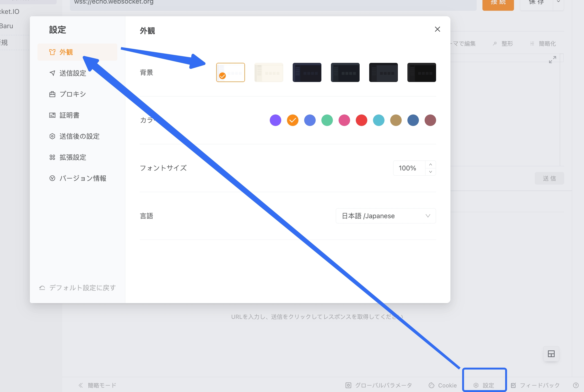Click the certificate icon beside 証明書
The image size is (584, 392).
pos(52,115)
